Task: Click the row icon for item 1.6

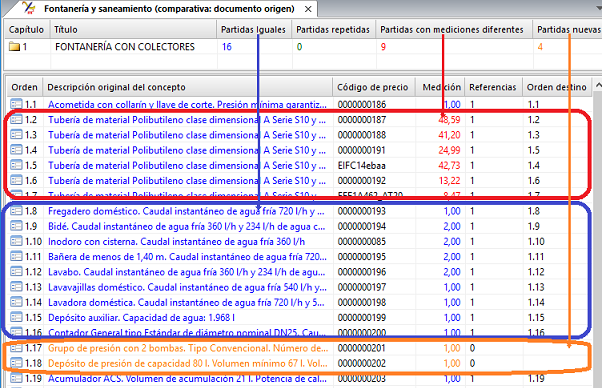Action: pyautogui.click(x=16, y=180)
